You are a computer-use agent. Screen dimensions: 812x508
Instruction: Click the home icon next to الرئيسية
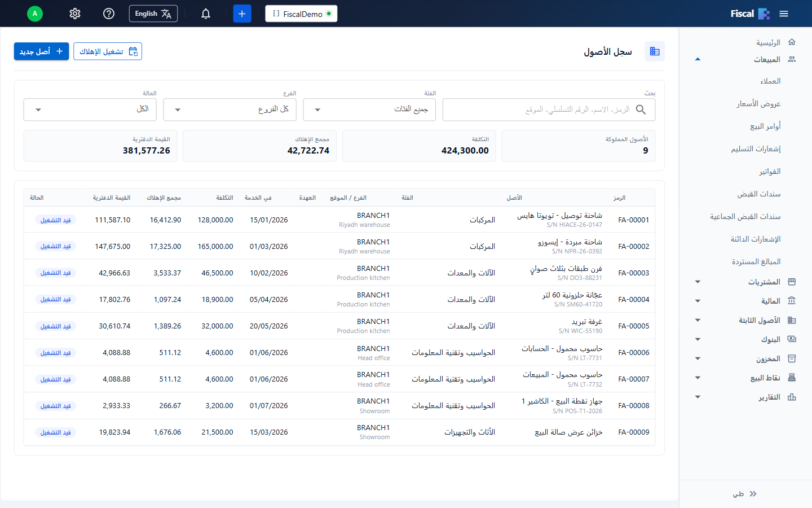[792, 42]
